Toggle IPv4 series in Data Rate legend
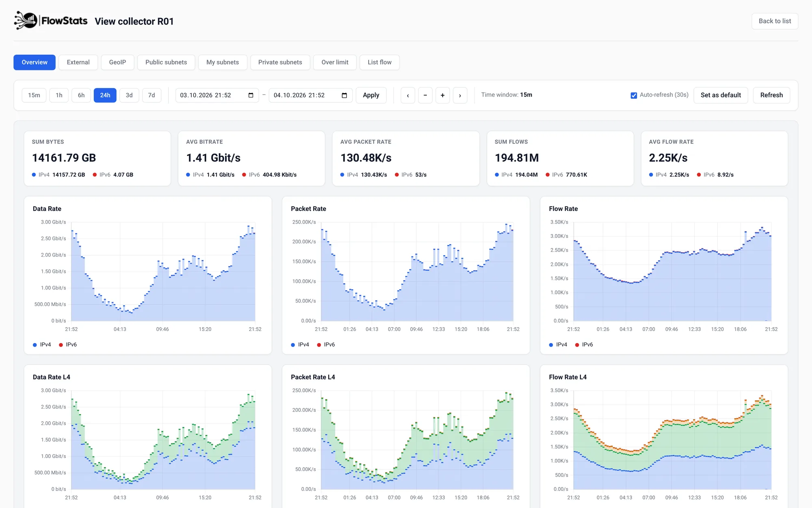Viewport: 812px width, 508px height. click(x=42, y=345)
